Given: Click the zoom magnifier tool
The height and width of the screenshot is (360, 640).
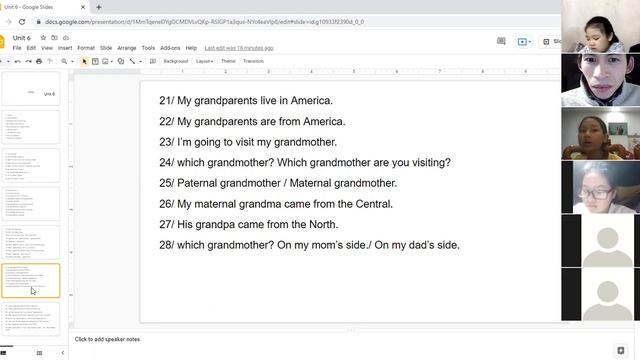Looking at the screenshot, I should [64, 61].
